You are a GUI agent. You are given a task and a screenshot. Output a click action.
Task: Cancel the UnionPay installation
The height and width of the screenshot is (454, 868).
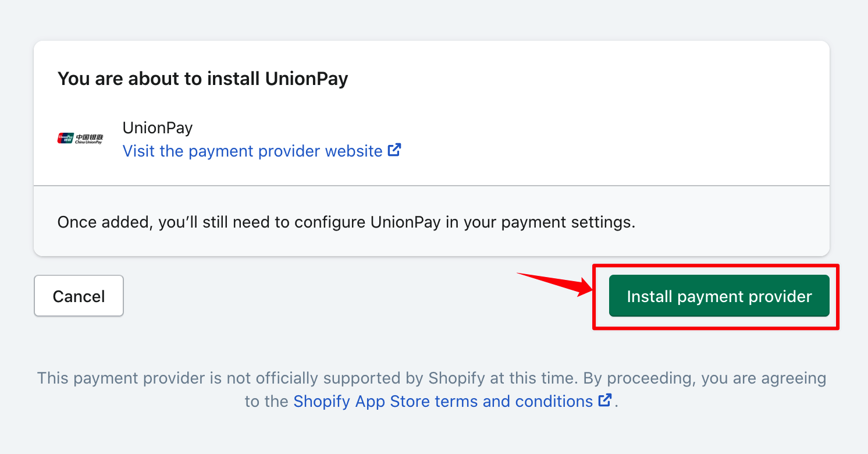click(x=79, y=296)
